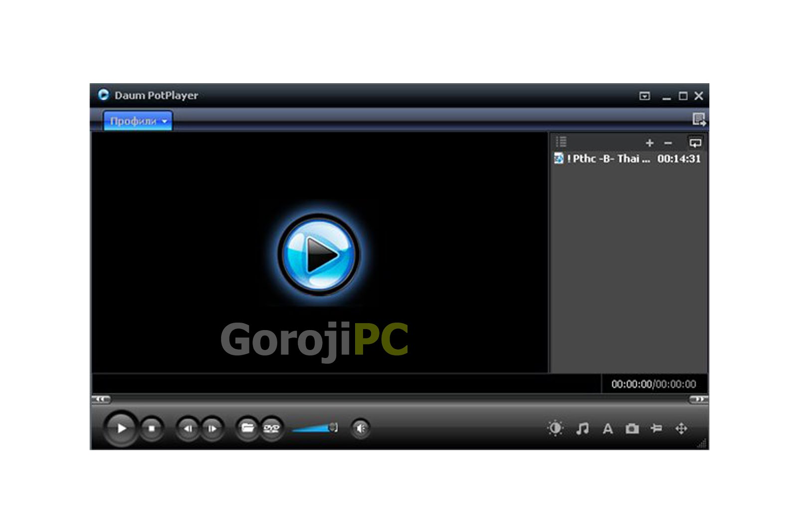Open audio settings with the music note icon
Image resolution: width=798 pixels, height=532 pixels.
(582, 428)
